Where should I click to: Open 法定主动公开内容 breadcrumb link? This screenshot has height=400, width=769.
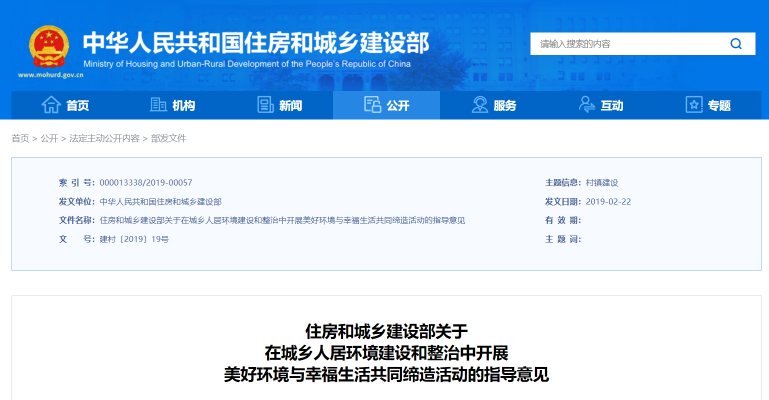[x=104, y=138]
